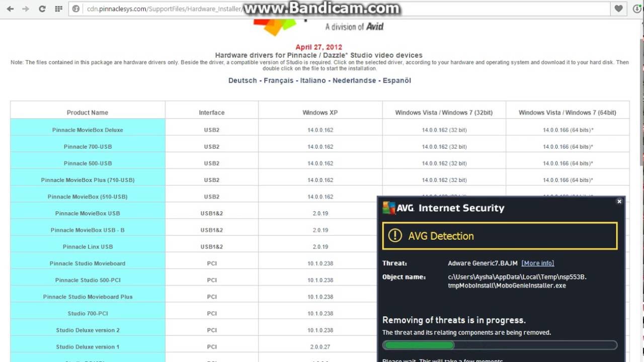Go forward with the browser forward arrow
Image resolution: width=644 pixels, height=362 pixels.
[x=26, y=9]
